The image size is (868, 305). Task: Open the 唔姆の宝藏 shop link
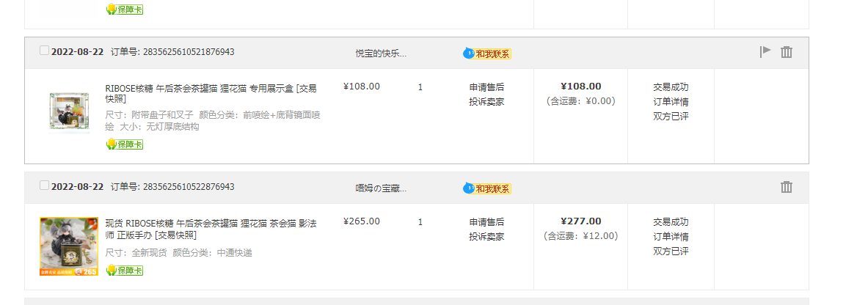(x=381, y=188)
